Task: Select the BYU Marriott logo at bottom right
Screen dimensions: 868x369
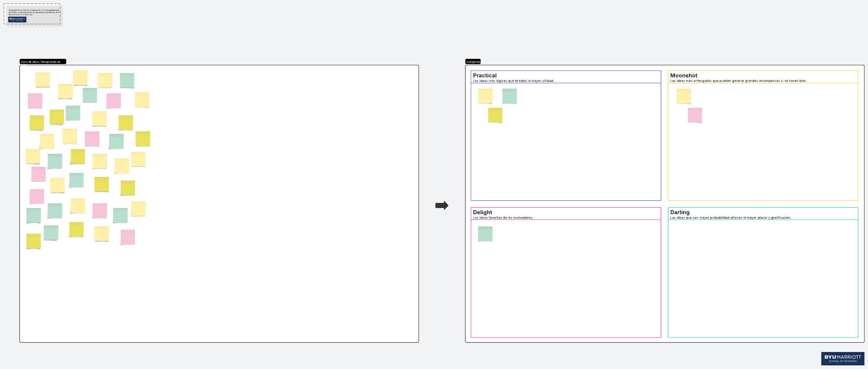Action: click(842, 359)
